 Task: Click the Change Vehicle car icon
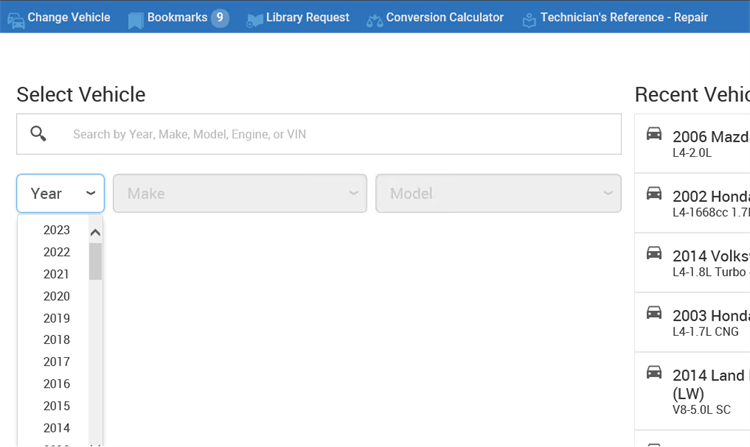click(16, 21)
